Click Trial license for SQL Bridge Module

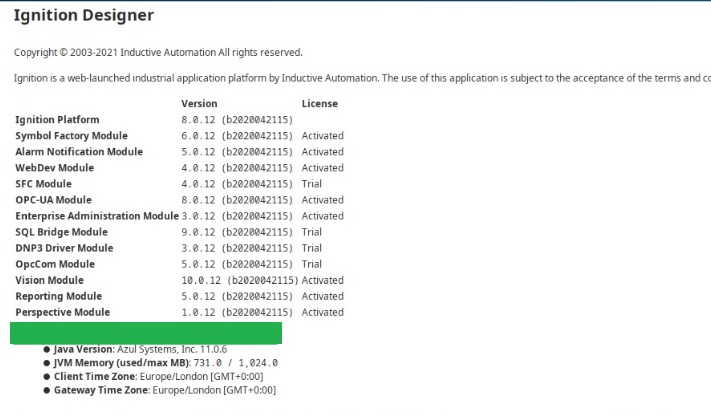[x=312, y=232]
